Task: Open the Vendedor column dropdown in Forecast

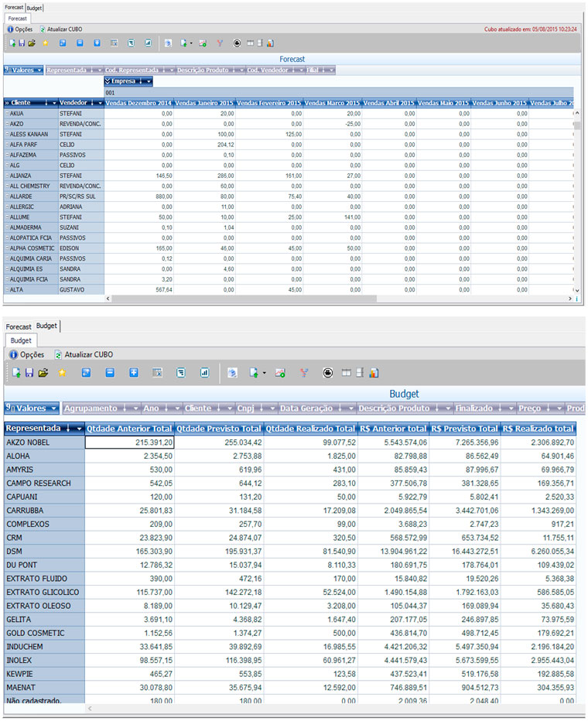Action: [100, 103]
